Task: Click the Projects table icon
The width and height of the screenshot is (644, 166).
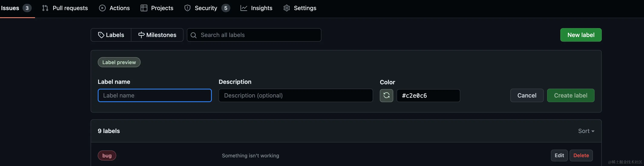Action: tap(144, 8)
